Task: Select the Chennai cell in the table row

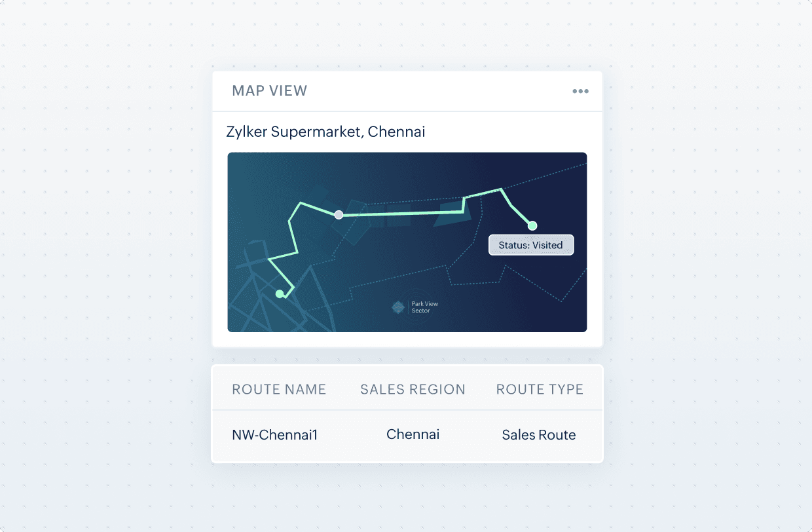Action: pos(413,434)
